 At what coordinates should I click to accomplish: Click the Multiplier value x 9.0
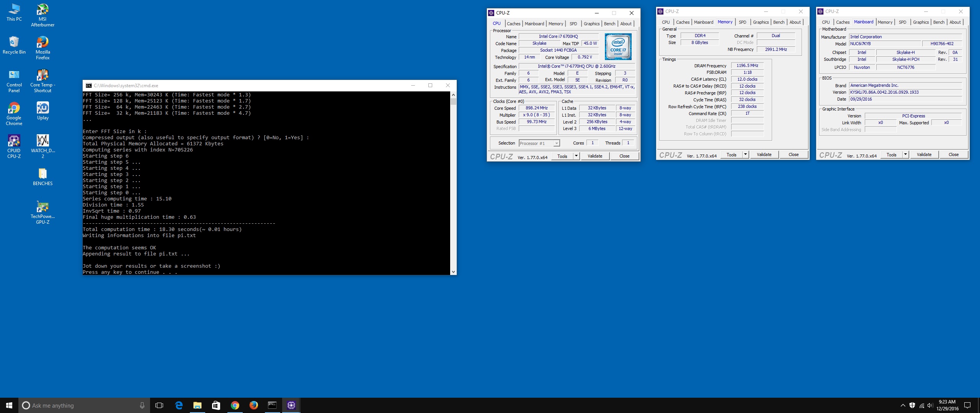(537, 115)
